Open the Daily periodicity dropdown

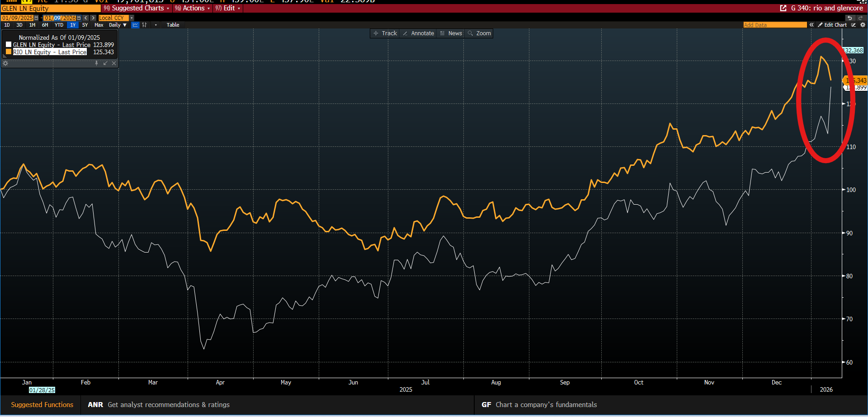118,25
